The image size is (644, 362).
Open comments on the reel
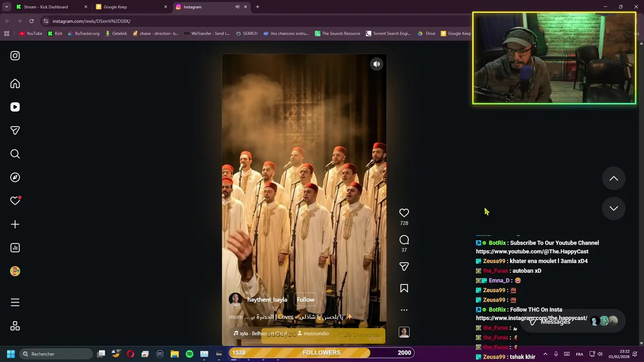(x=404, y=240)
